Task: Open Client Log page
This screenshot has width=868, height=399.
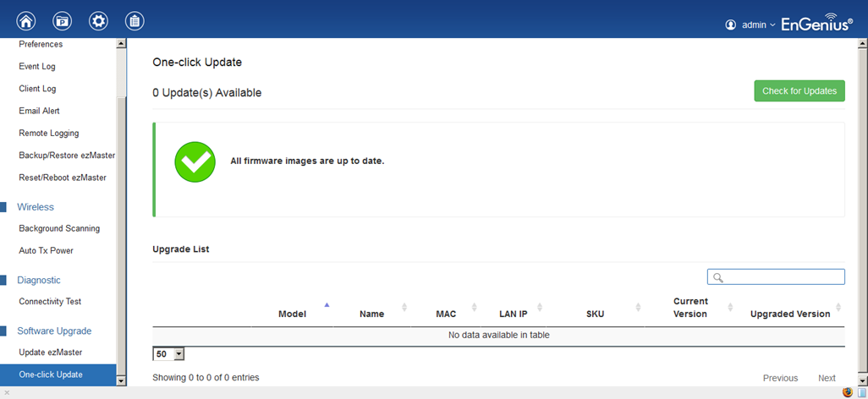Action: pyautogui.click(x=37, y=89)
